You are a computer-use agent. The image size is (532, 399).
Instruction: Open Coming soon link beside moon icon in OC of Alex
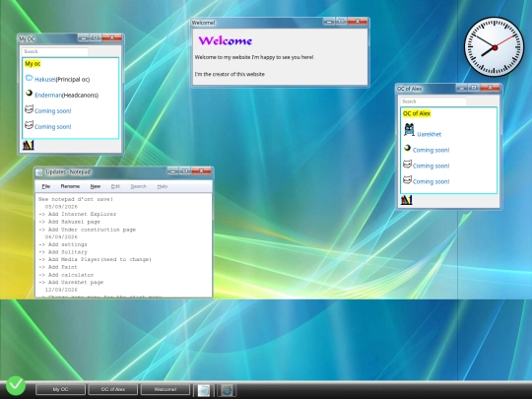[431, 150]
